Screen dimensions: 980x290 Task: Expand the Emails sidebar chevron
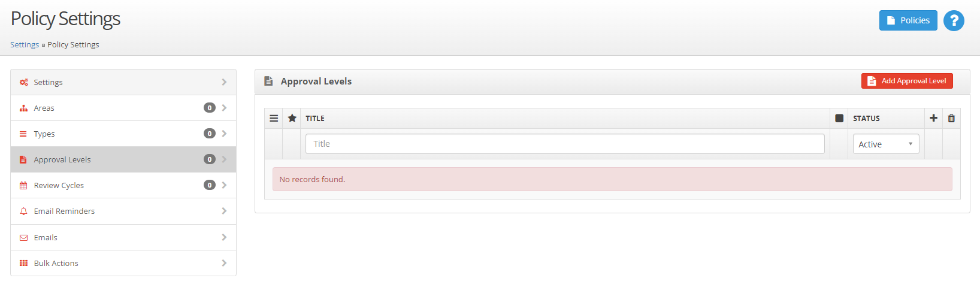pos(224,237)
